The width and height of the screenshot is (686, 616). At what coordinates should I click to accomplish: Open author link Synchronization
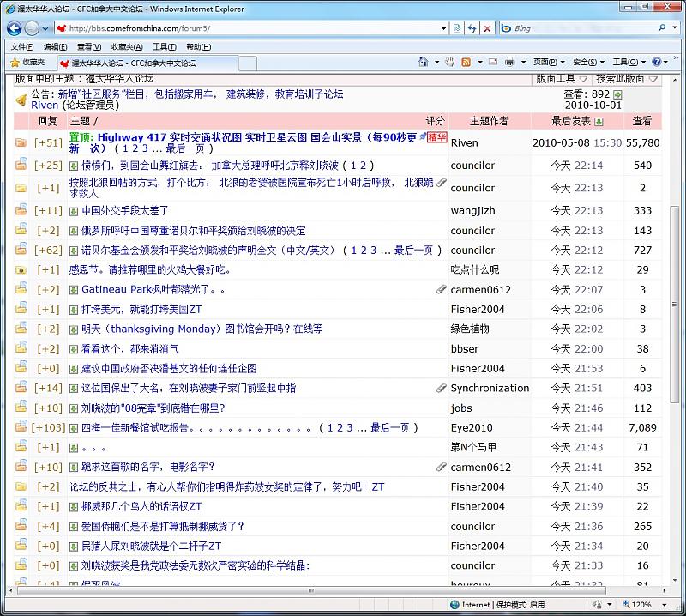coord(490,388)
